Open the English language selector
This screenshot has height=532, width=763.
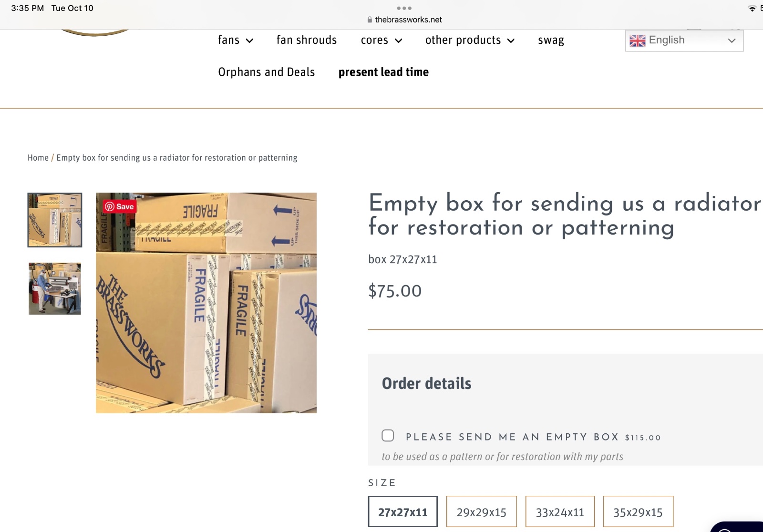click(685, 41)
